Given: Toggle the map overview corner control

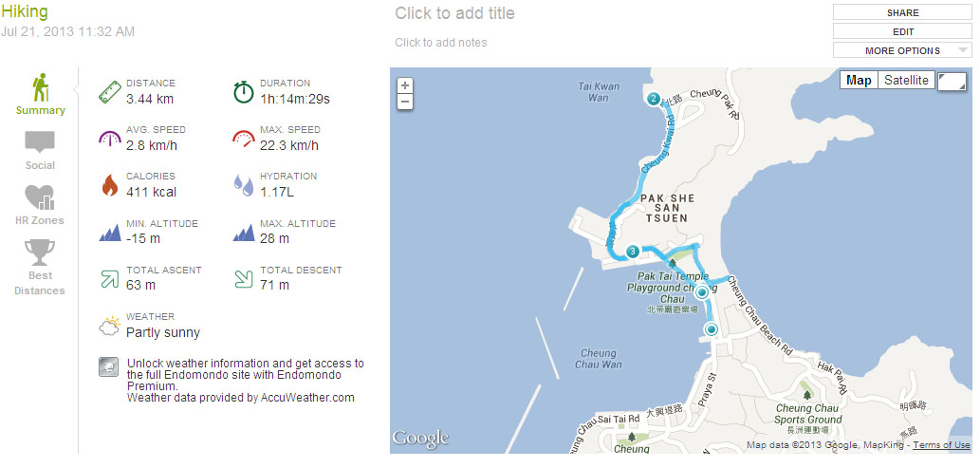Looking at the screenshot, I should pyautogui.click(x=952, y=81).
